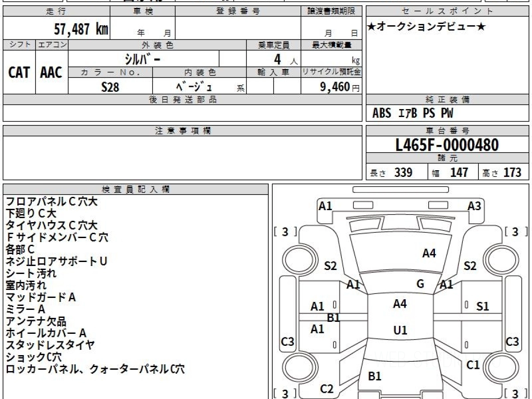Click the リサイクル預託金 header cell
Screen dimensions: 532x399
[331, 72]
